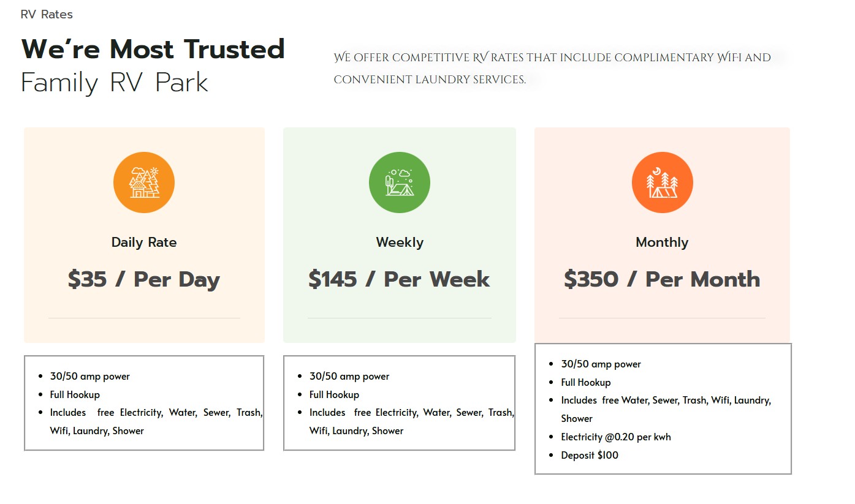Click the green tent icon above Weekly
Image resolution: width=855 pixels, height=504 pixels.
pos(400,182)
